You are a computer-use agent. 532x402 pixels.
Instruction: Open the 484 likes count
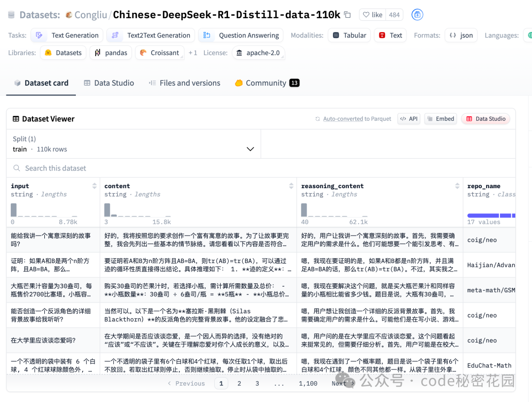pos(394,15)
